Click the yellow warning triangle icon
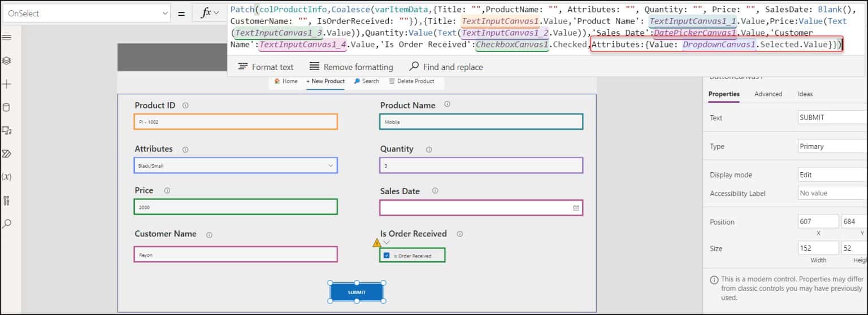Image resolution: width=868 pixels, height=315 pixels. pos(377,243)
